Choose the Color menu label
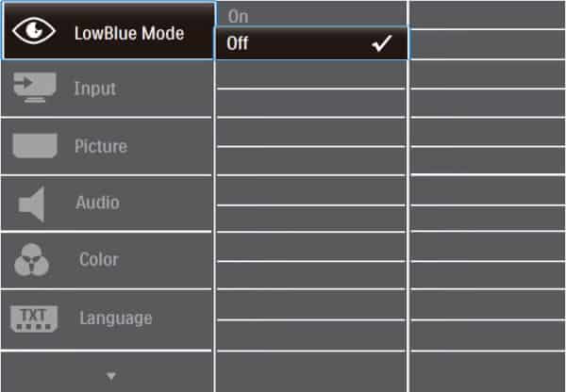The image size is (566, 392). point(98,259)
